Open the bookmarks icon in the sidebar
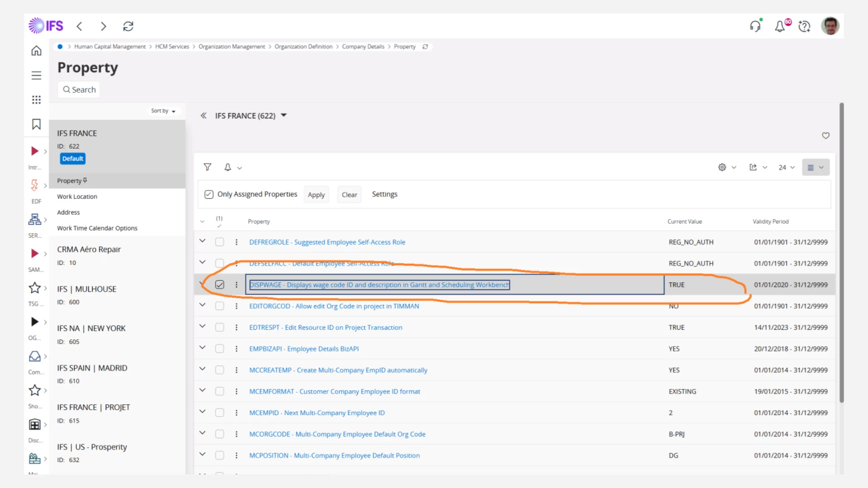 36,124
